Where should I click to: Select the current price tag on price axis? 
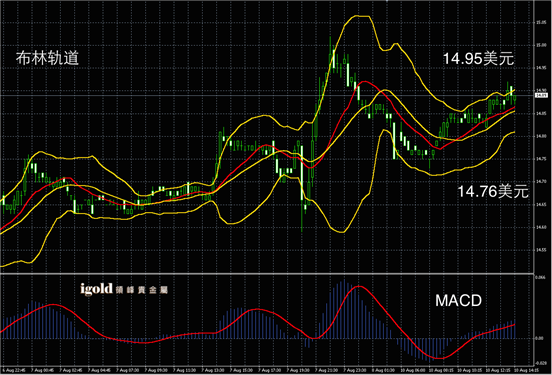point(541,95)
